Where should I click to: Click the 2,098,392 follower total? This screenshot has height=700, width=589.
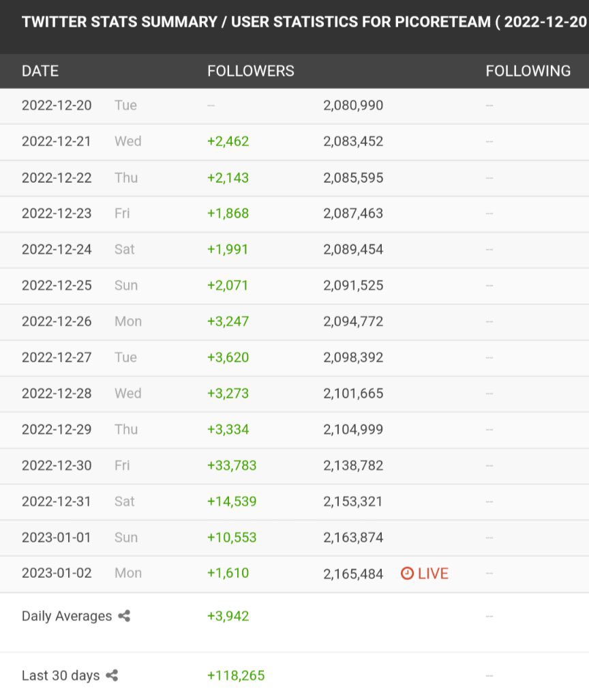click(x=353, y=357)
